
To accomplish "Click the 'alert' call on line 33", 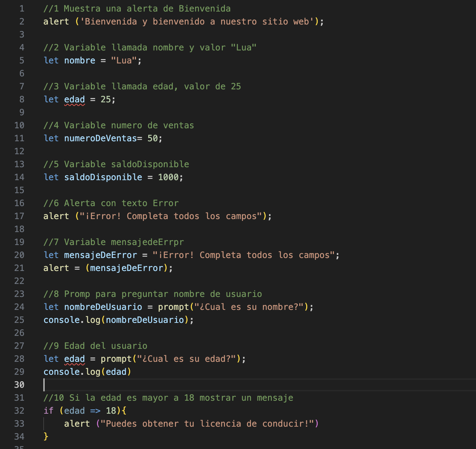I will coord(77,424).
